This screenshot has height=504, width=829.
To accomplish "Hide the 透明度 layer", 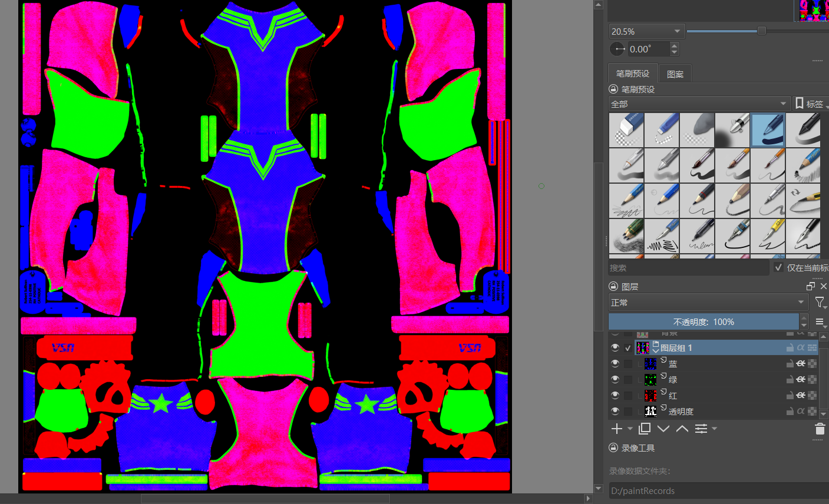I will click(x=615, y=412).
